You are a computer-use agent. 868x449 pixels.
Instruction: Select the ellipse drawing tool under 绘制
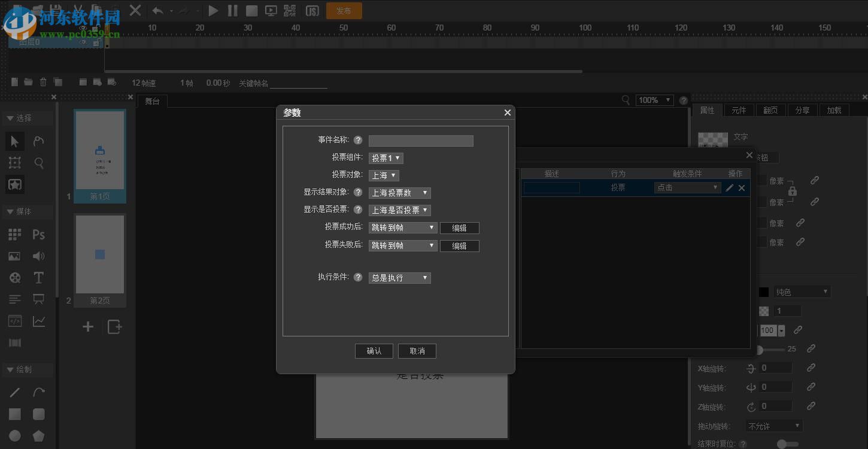[14, 435]
